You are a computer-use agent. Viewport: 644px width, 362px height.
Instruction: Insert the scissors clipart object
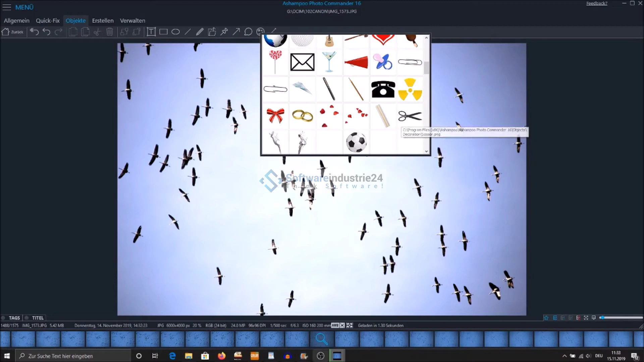410,116
